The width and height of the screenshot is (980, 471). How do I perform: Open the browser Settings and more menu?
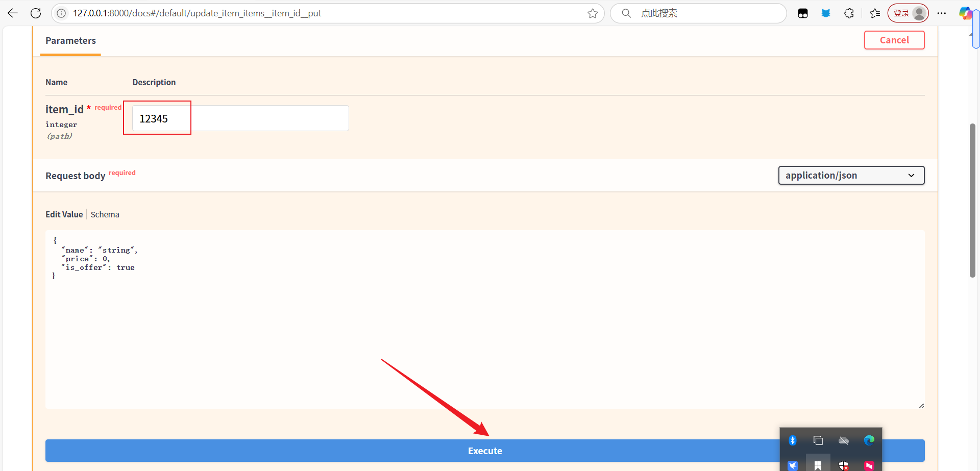[942, 13]
